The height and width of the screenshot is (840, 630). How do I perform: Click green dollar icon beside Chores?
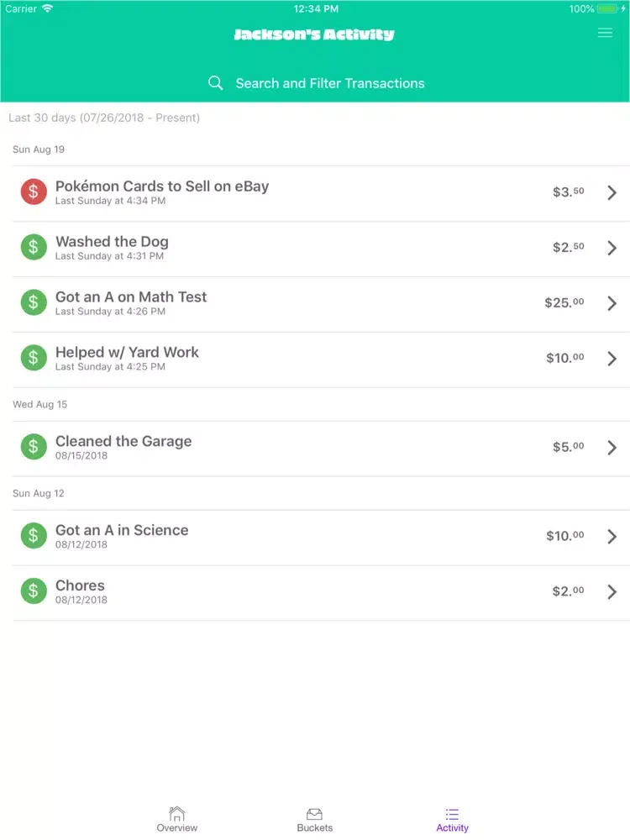coord(34,591)
